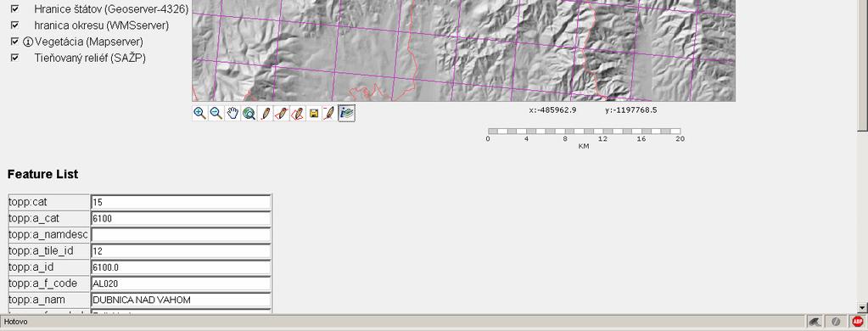The height and width of the screenshot is (331, 868).
Task: Click the globe zoom-to-extent tool
Action: 249,114
